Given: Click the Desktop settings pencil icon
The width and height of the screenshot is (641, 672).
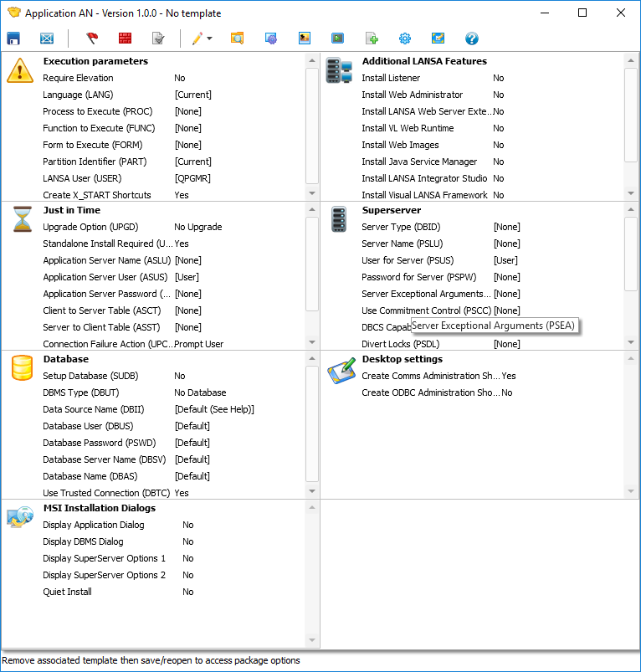Looking at the screenshot, I should (x=341, y=370).
